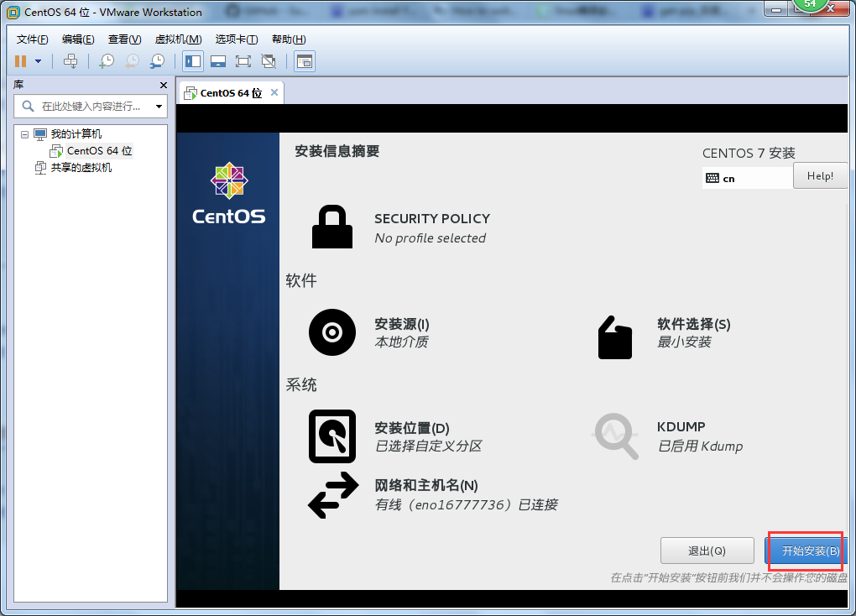Click the 网络和主机名(N) label
Screen dimensions: 856x616
coord(425,485)
